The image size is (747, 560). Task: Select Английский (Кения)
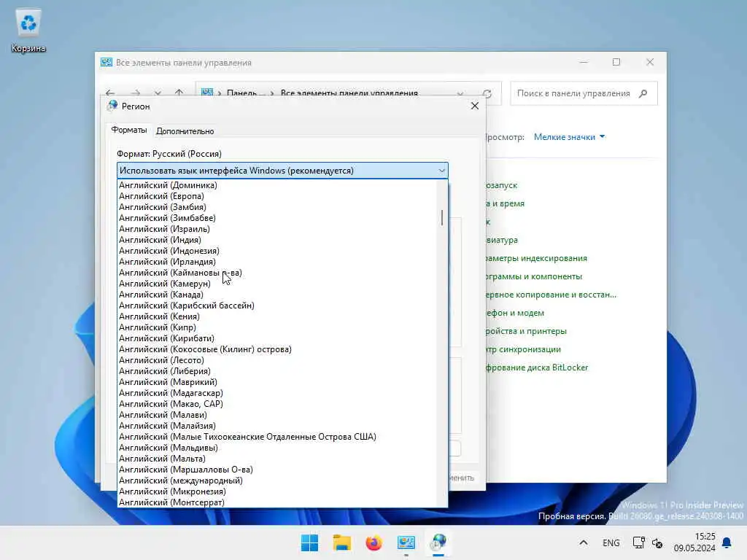(x=276, y=316)
